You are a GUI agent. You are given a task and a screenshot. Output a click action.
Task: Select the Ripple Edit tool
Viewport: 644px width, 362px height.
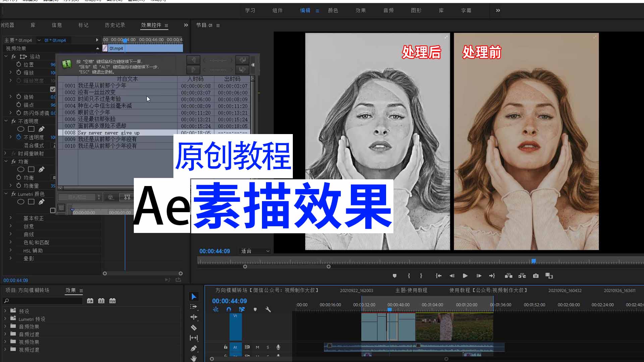194,317
